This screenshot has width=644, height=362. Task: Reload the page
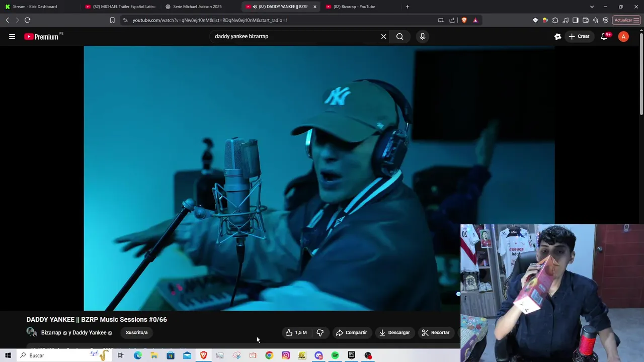pos(28,20)
